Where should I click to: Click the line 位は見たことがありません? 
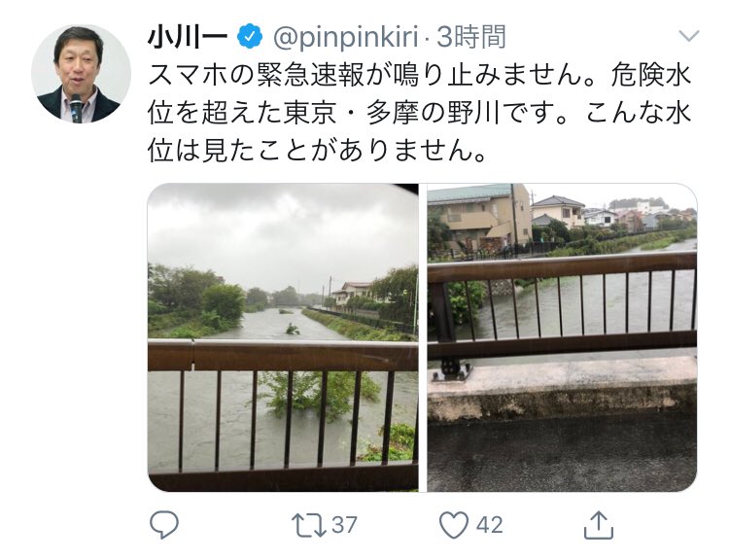(x=318, y=151)
